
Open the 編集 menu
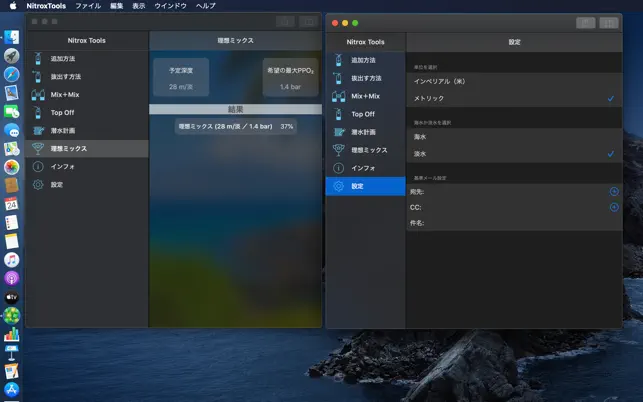point(117,6)
